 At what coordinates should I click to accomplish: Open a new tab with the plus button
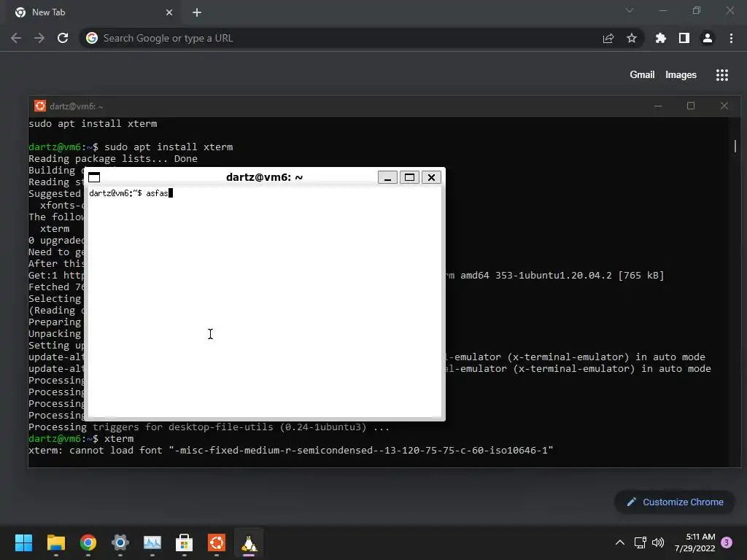pos(197,12)
